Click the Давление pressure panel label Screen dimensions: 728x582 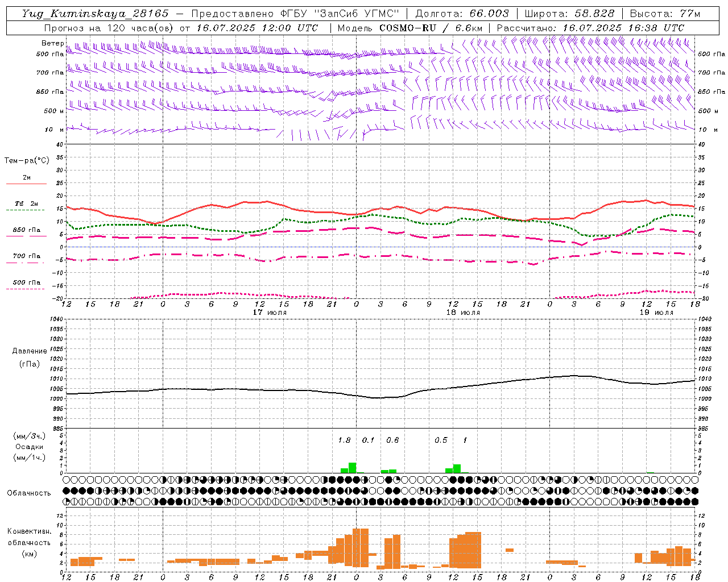[30, 351]
